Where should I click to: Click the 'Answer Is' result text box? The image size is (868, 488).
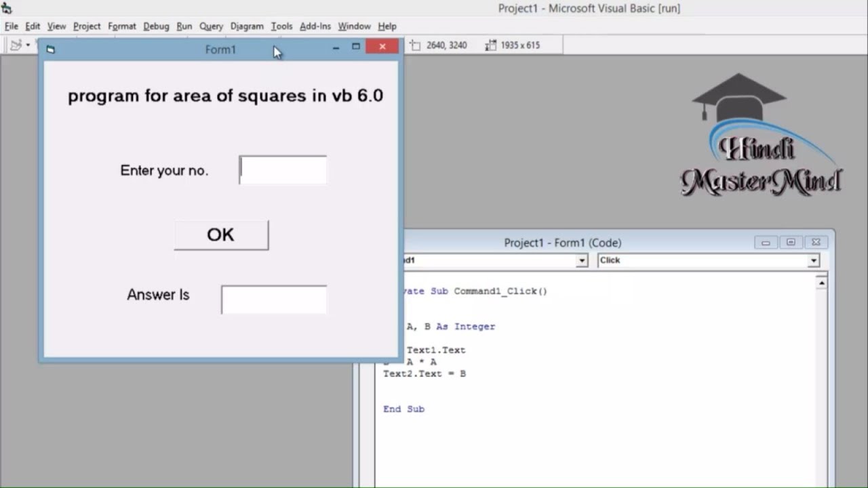274,300
